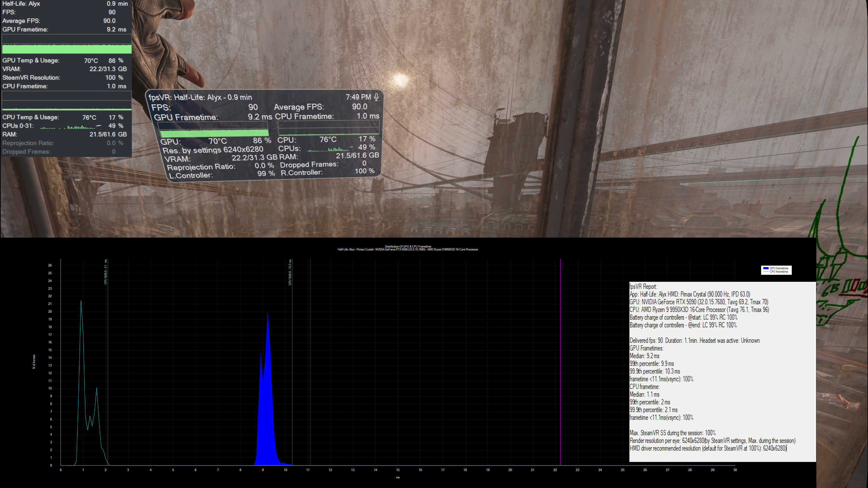Click 'R.Controller: 100 %' in VR panel

point(328,172)
